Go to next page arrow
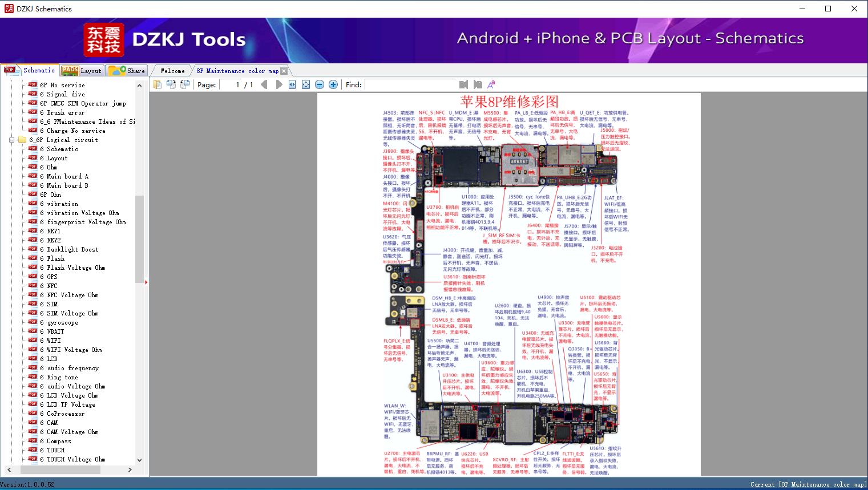This screenshot has height=490, width=868. pos(278,84)
